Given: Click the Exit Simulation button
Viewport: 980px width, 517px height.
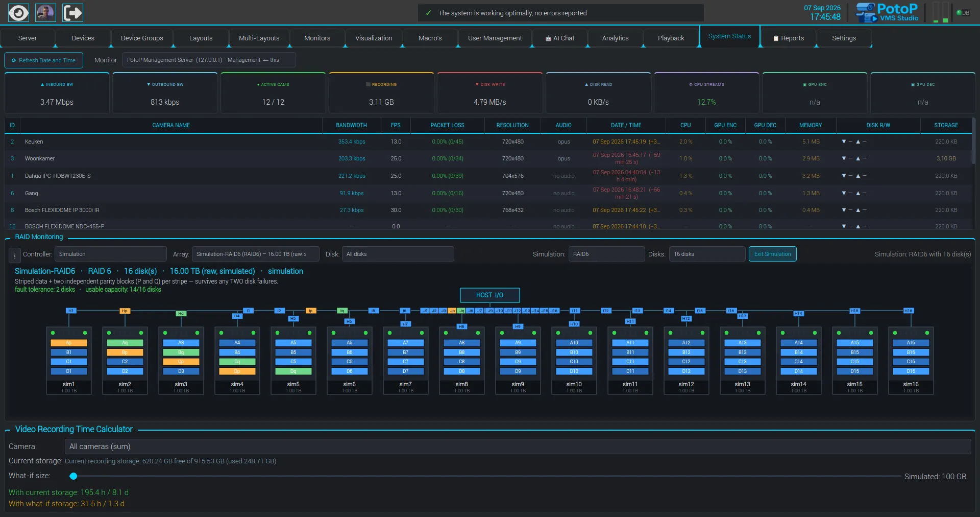Looking at the screenshot, I should click(x=773, y=254).
